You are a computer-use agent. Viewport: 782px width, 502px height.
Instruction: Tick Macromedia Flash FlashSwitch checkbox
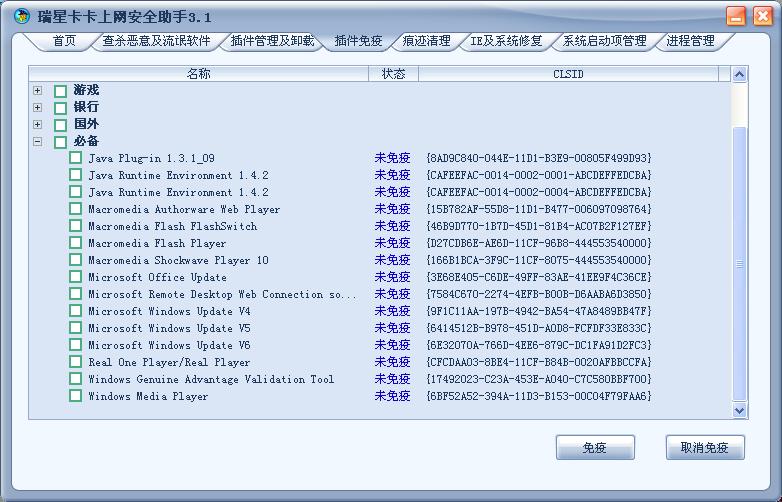[75, 226]
